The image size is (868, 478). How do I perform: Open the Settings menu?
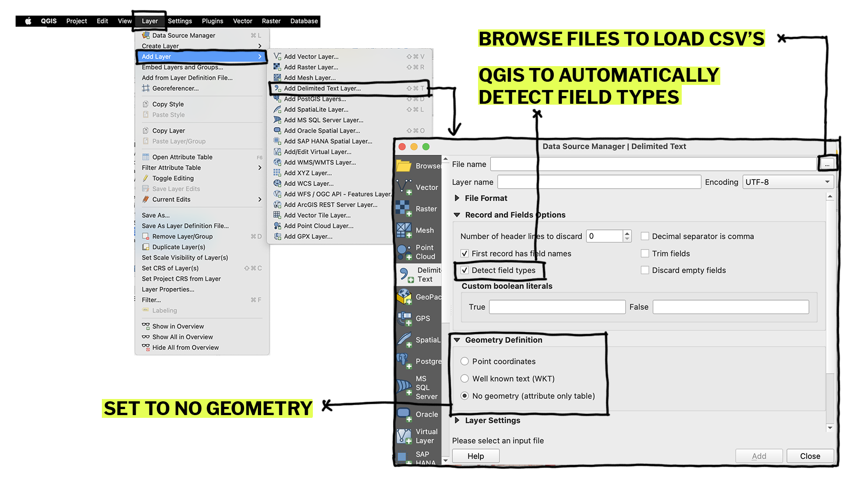[180, 21]
